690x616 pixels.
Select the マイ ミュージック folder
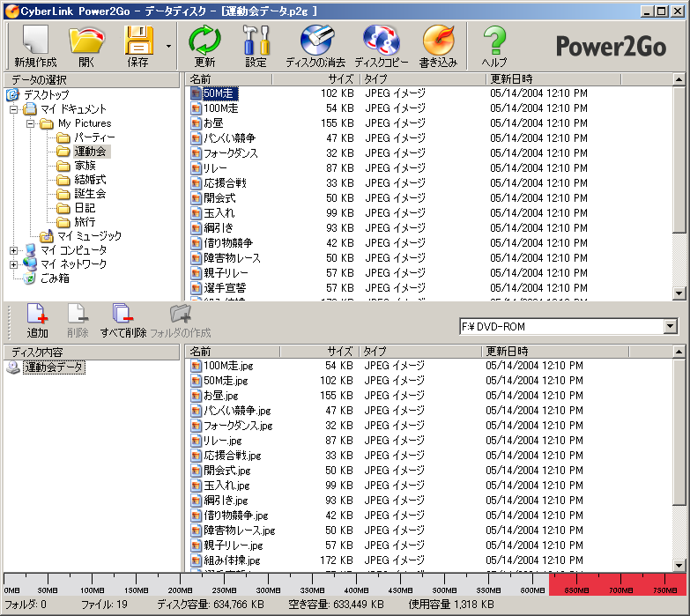pos(89,236)
